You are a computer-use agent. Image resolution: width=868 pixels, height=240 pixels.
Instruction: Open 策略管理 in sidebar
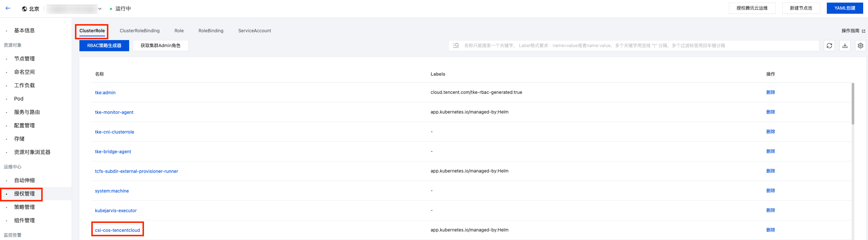pyautogui.click(x=24, y=207)
